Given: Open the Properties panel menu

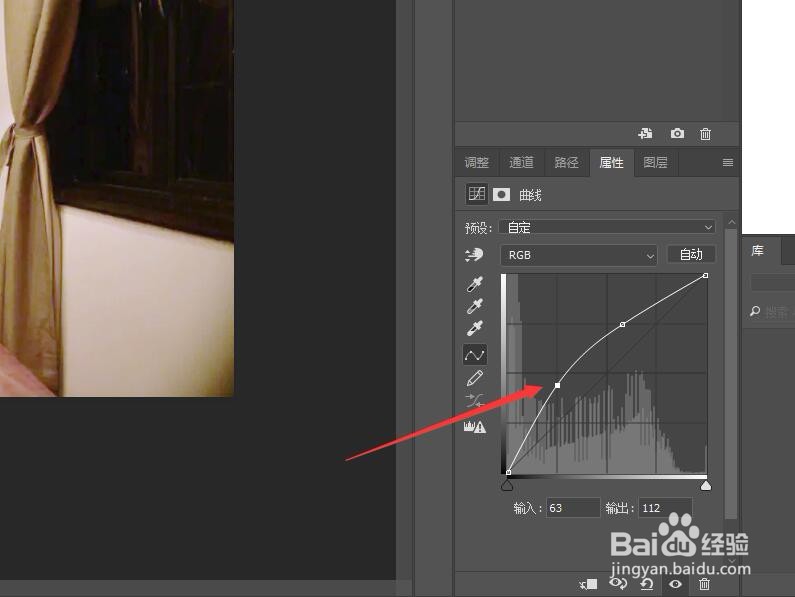Looking at the screenshot, I should [x=728, y=162].
